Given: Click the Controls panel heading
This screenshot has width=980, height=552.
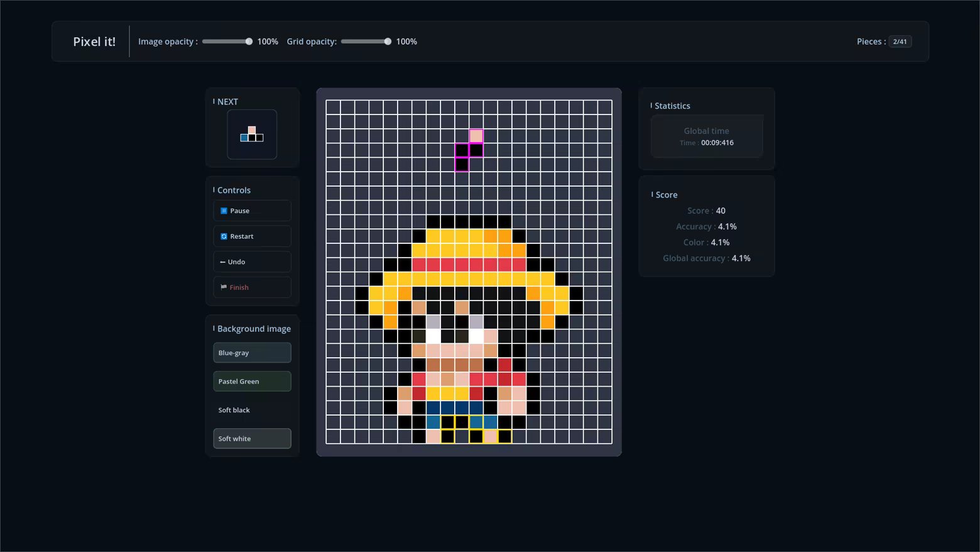Looking at the screenshot, I should tap(234, 190).
